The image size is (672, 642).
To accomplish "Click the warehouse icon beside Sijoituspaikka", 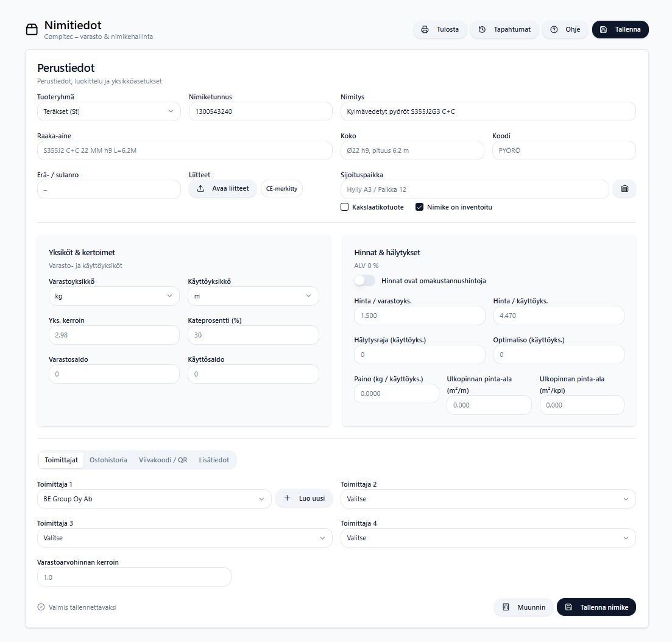I will click(x=624, y=189).
